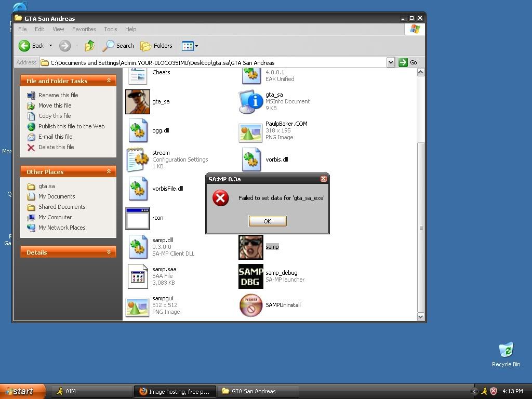
Task: Open the Tools menu
Action: (110, 29)
